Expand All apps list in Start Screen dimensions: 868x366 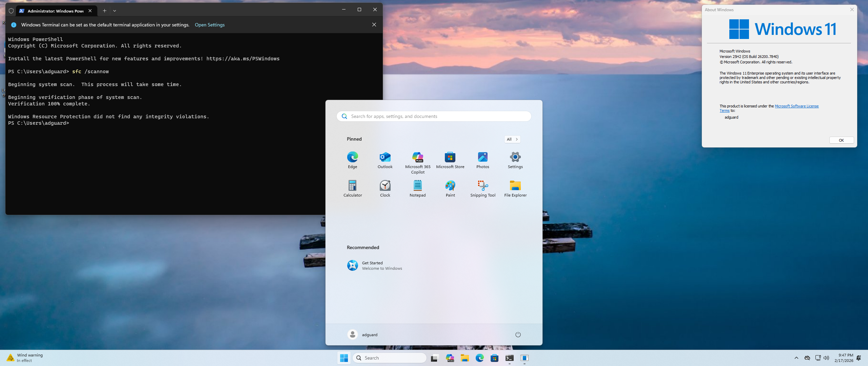(x=512, y=139)
